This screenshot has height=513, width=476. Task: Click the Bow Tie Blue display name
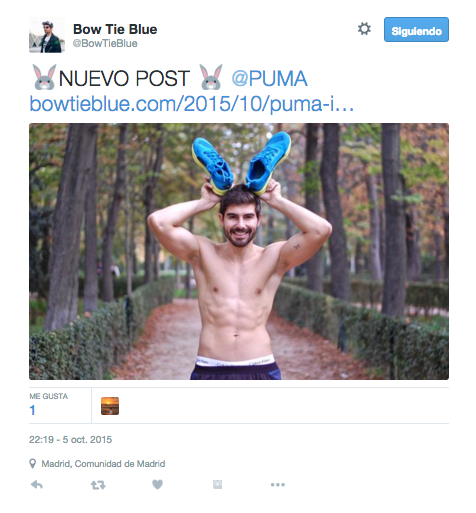[x=115, y=29]
